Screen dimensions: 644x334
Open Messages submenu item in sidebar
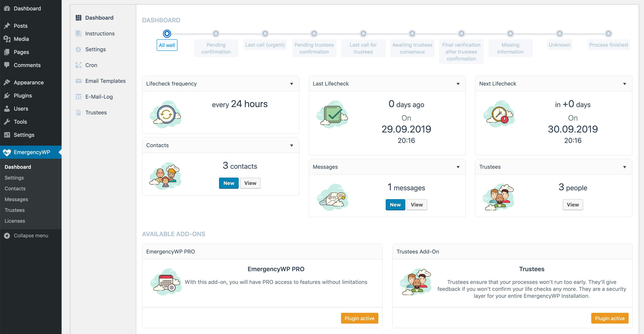(16, 199)
